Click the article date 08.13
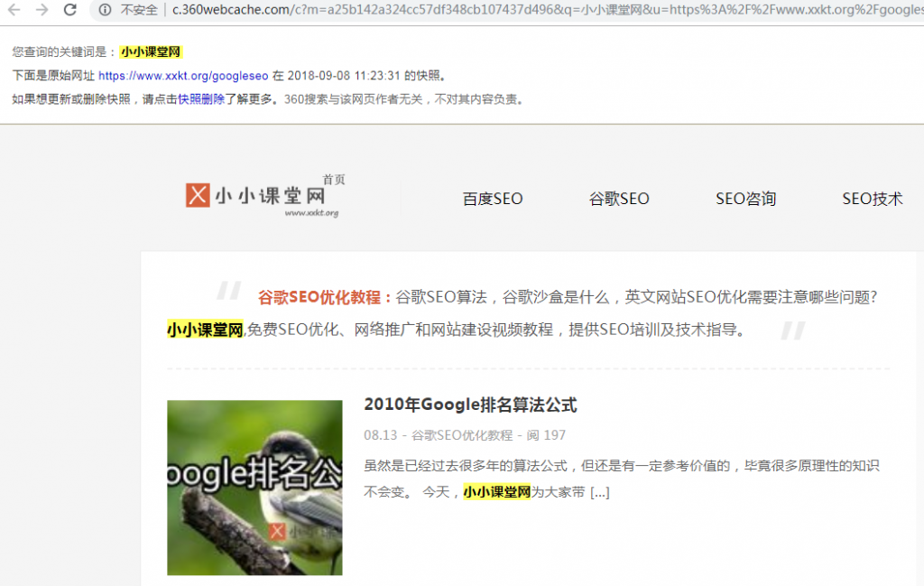 tap(380, 435)
